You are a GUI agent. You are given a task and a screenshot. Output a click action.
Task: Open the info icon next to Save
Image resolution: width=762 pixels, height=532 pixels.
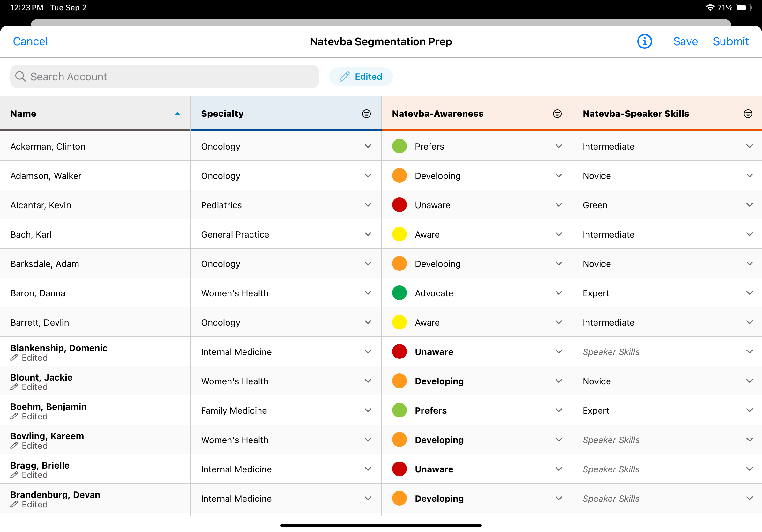[x=644, y=41]
